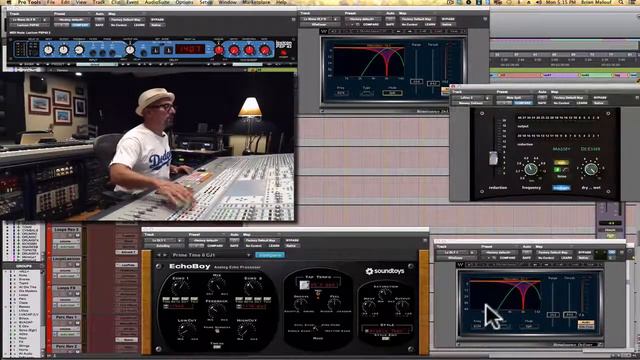Click the Thresh slider in top Renaissance DeEsser
Viewport: 640px width, 360px height.
(x=433, y=83)
